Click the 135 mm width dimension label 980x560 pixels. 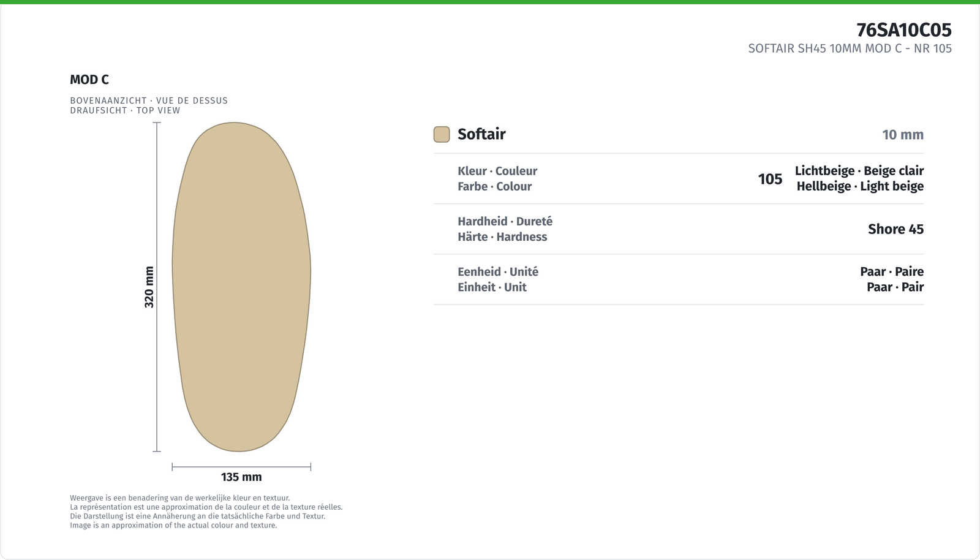point(241,477)
